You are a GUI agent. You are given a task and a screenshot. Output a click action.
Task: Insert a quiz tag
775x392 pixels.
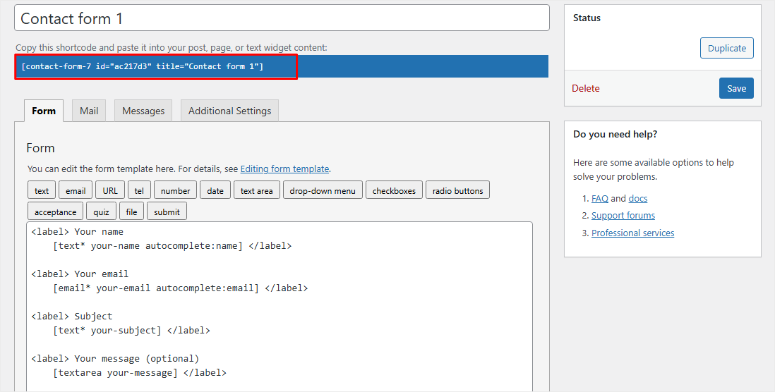click(x=101, y=212)
